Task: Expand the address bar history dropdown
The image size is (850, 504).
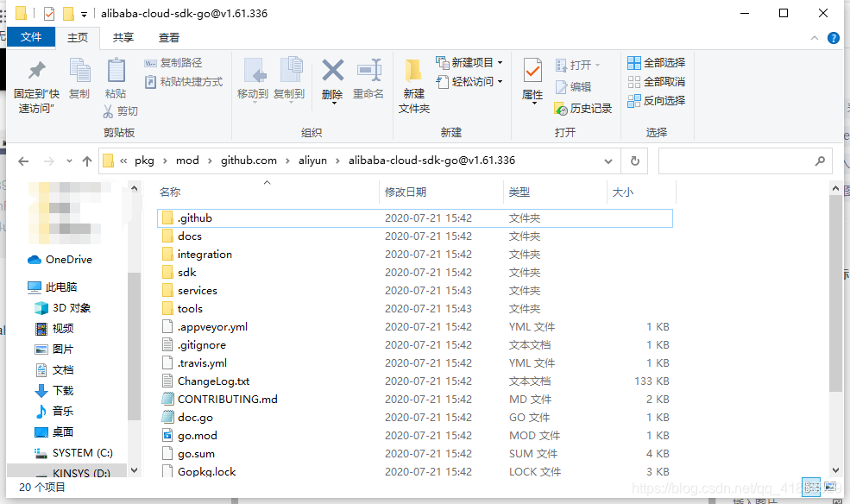Action: coord(608,161)
